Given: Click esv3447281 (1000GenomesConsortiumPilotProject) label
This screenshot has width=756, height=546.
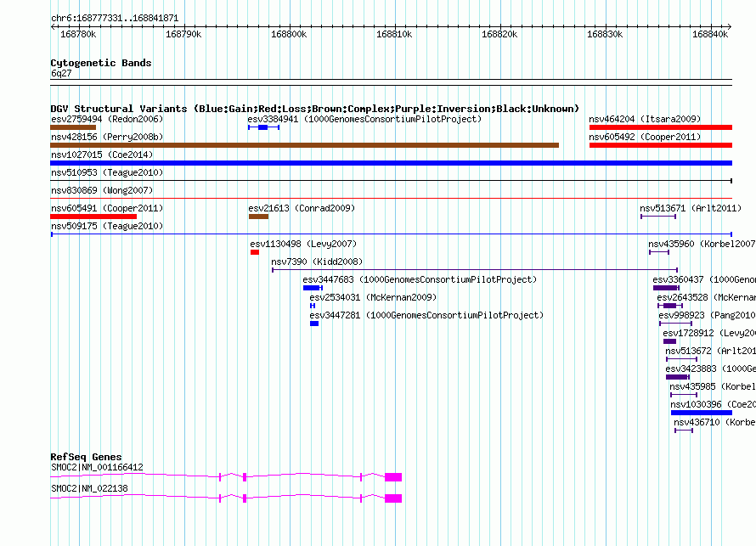Looking at the screenshot, I should tap(426, 315).
